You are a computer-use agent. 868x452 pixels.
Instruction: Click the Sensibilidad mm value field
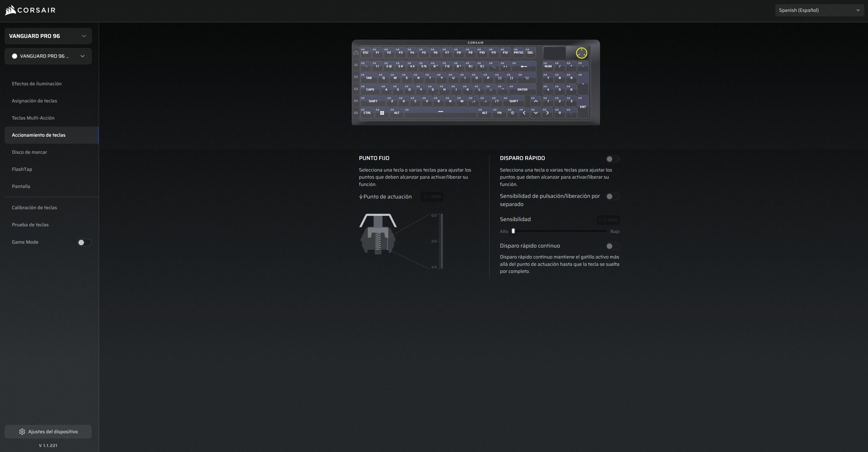[x=608, y=220]
